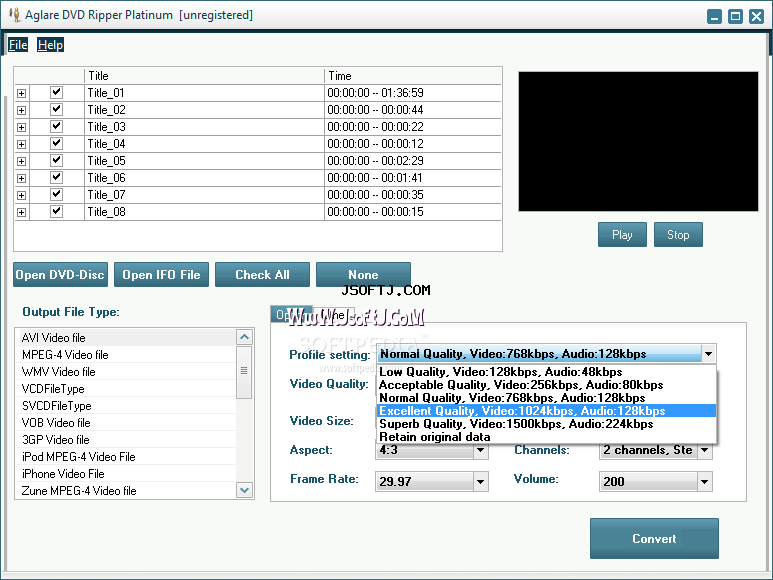
Task: Uncheck the Title_01 checkbox
Action: (57, 92)
